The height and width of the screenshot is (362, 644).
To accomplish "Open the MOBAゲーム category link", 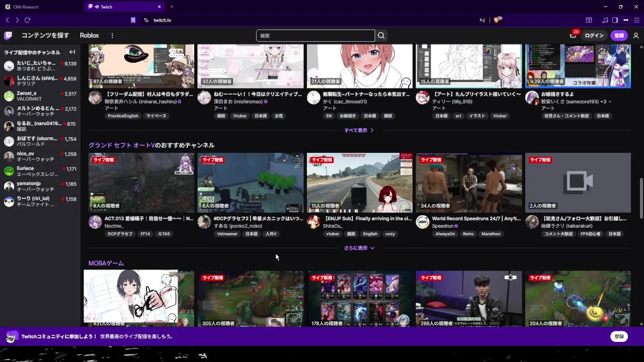I will [x=106, y=263].
